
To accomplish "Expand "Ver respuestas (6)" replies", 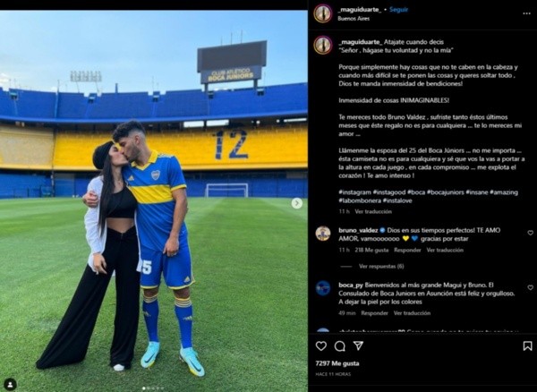I will click(x=381, y=266).
